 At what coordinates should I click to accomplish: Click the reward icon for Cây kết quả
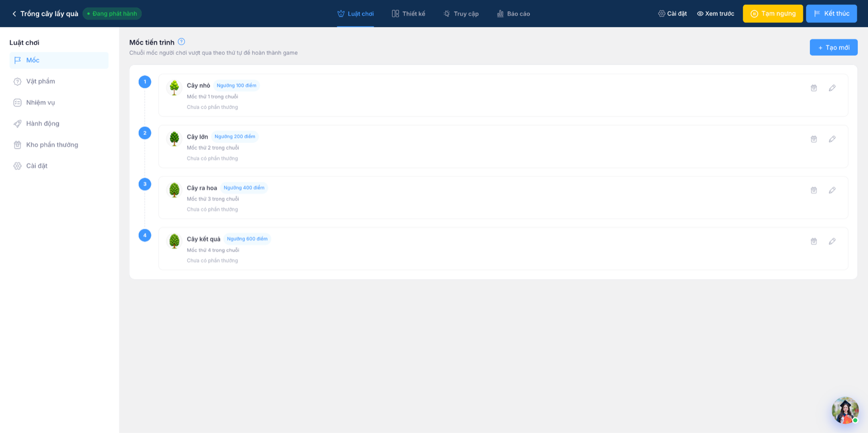pyautogui.click(x=814, y=241)
